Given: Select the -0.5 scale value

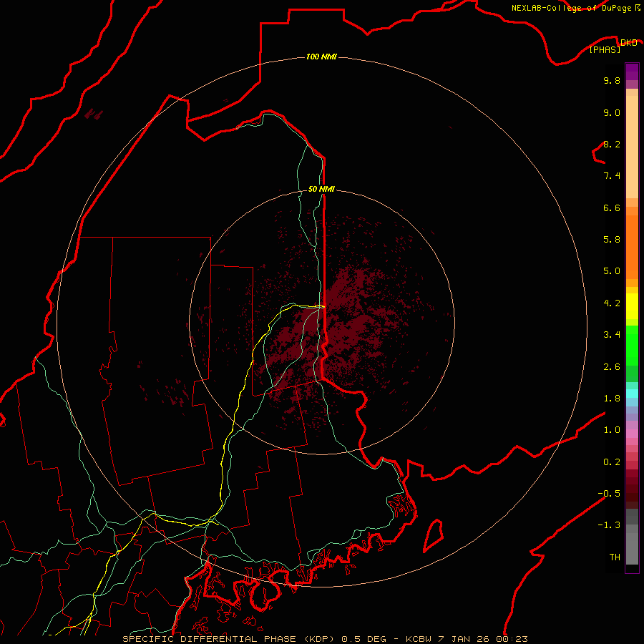Looking at the screenshot, I should [609, 494].
